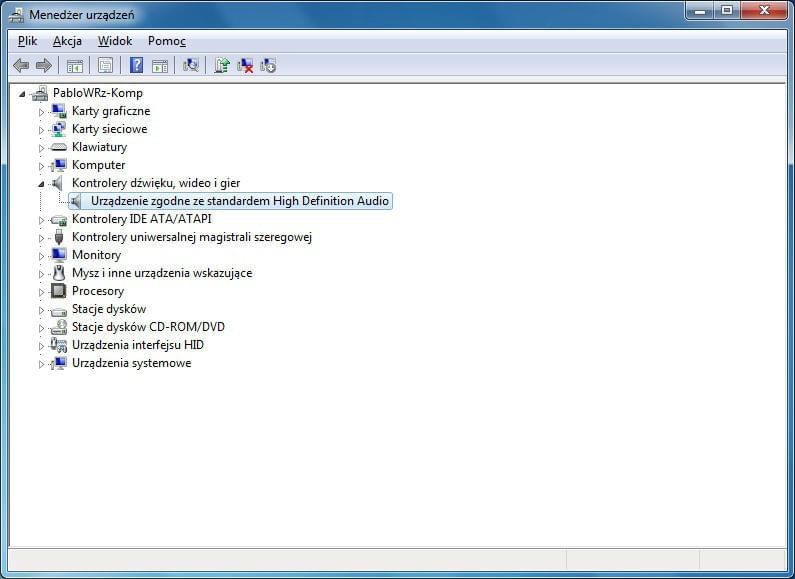
Task: Click the Uninstall device red X icon
Action: [245, 65]
